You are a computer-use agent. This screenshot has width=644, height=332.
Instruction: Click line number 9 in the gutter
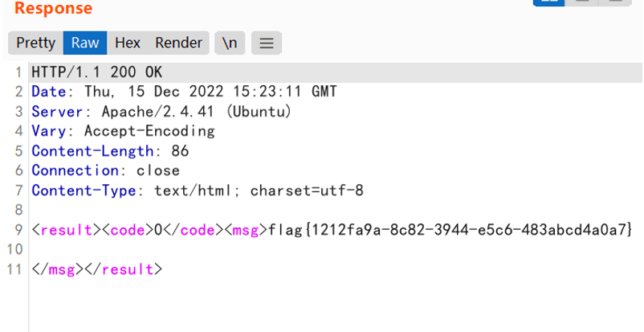pyautogui.click(x=18, y=230)
